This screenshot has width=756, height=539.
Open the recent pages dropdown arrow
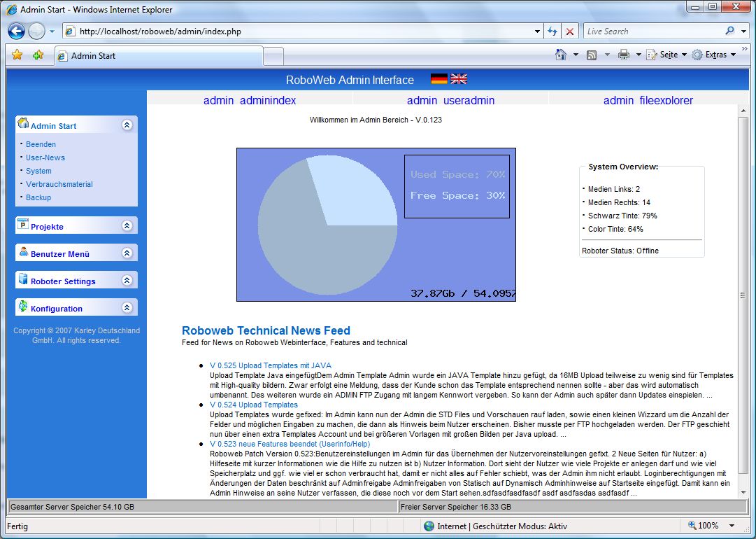point(52,31)
